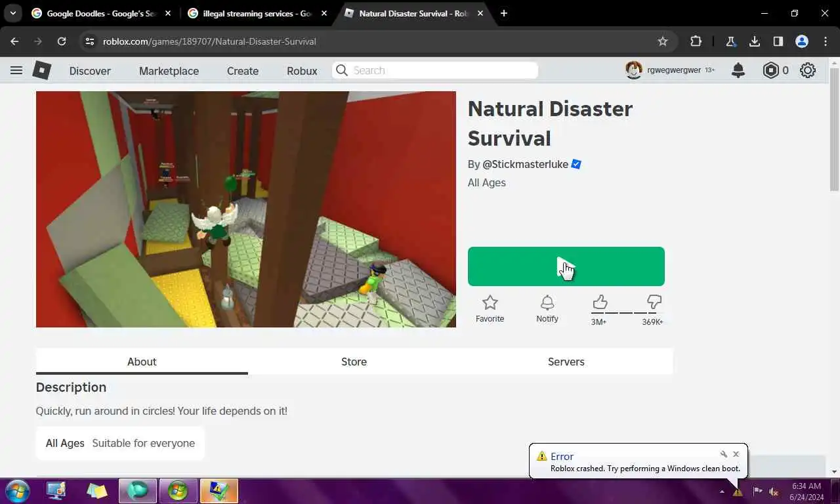Open the @Stickmasterluke creator link

(x=525, y=164)
